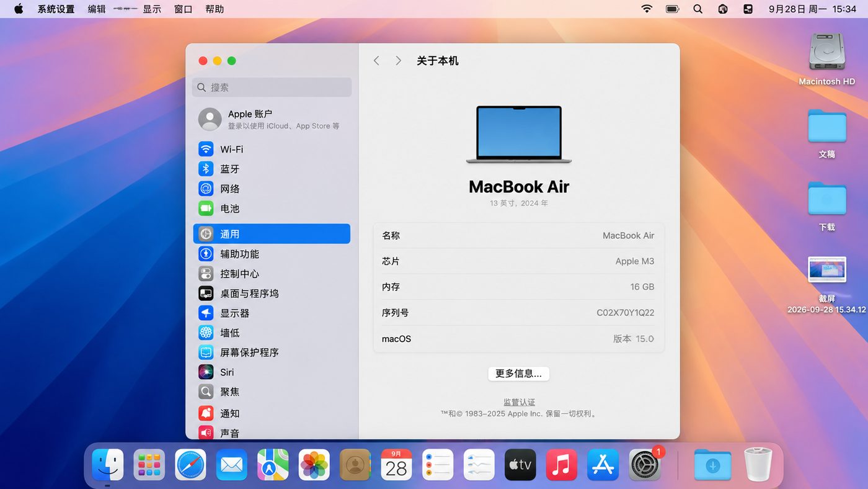Open the 窗口 menu
The width and height of the screenshot is (868, 489).
(184, 9)
